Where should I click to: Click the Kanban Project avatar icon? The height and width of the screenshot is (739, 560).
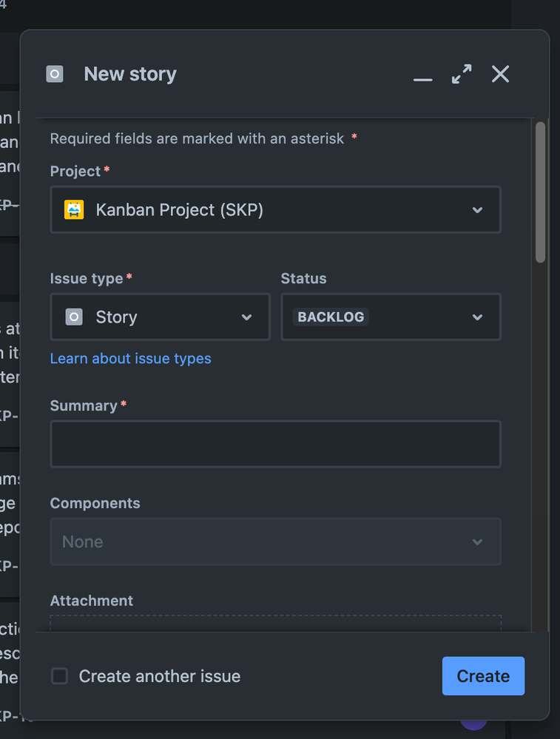pos(74,210)
